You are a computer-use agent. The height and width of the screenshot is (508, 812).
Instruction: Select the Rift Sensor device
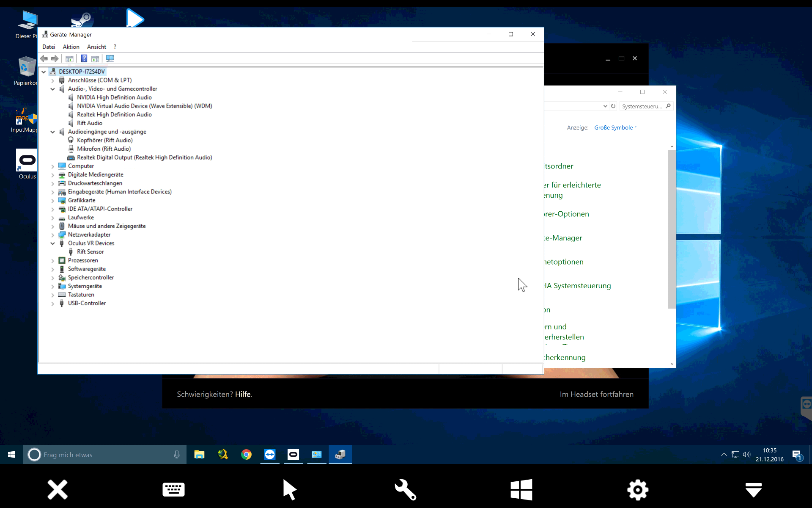tap(90, 252)
